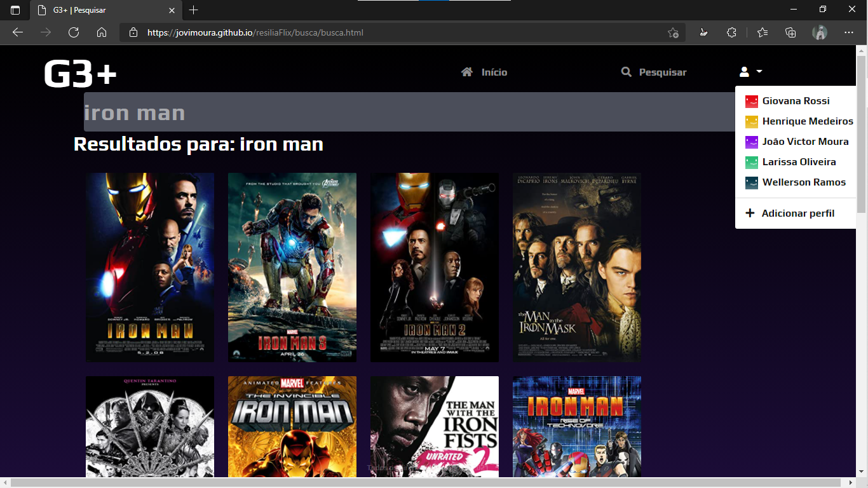
Task: Open the Iron Man 2008 poster
Action: 150,268
